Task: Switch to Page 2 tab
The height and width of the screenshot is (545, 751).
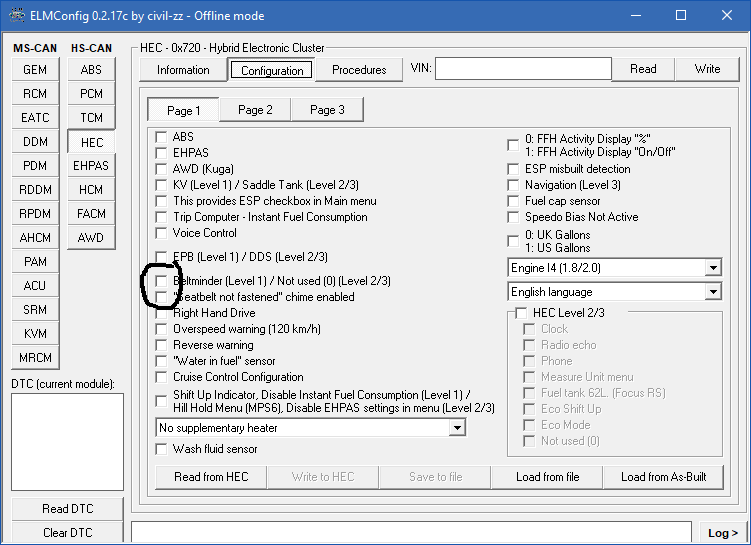Action: tap(255, 110)
